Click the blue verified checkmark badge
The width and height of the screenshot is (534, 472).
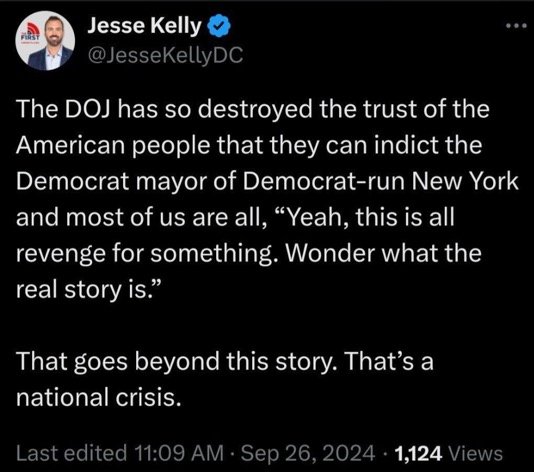(x=219, y=26)
